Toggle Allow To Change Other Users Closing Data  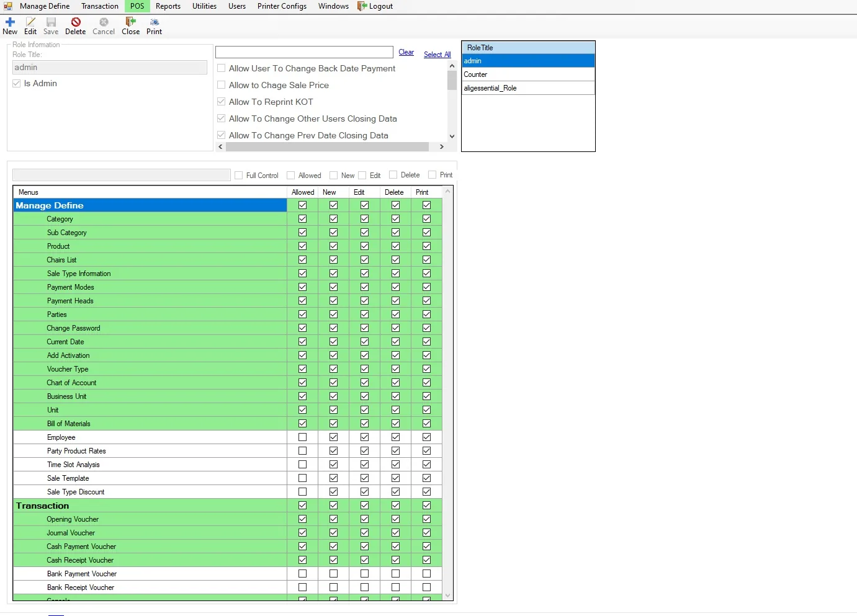[222, 118]
